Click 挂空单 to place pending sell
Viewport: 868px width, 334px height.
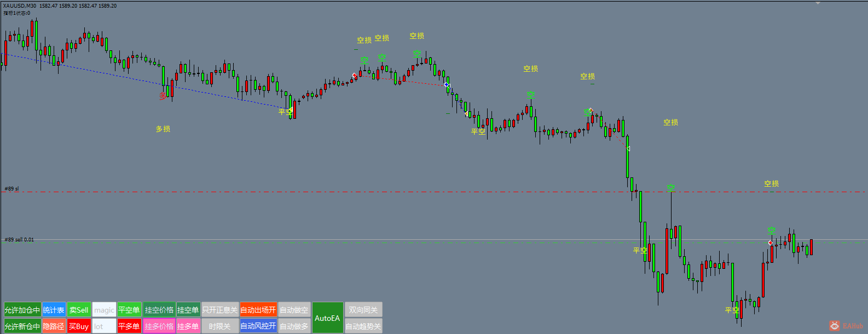click(x=188, y=310)
